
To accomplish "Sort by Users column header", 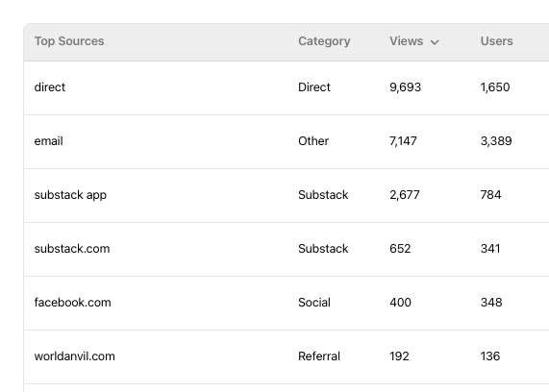I will (496, 41).
